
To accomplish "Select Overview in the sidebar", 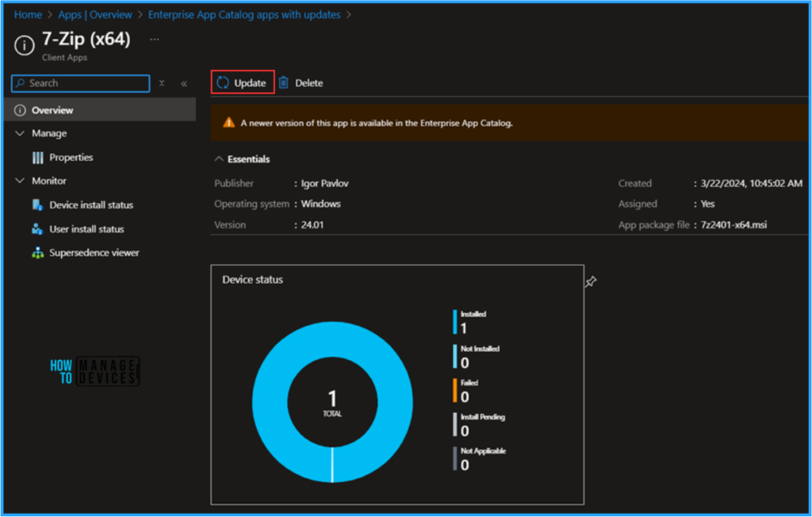I will tap(99, 110).
